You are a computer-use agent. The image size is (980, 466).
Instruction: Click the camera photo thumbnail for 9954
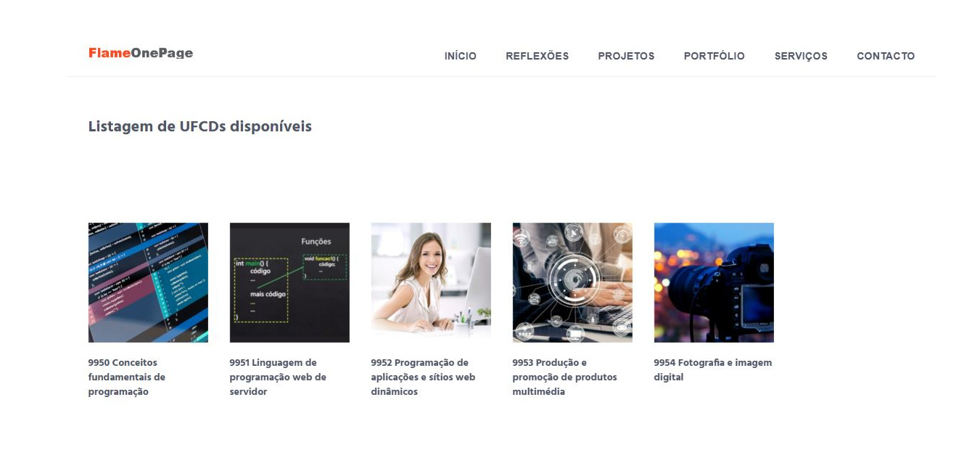coord(714,282)
